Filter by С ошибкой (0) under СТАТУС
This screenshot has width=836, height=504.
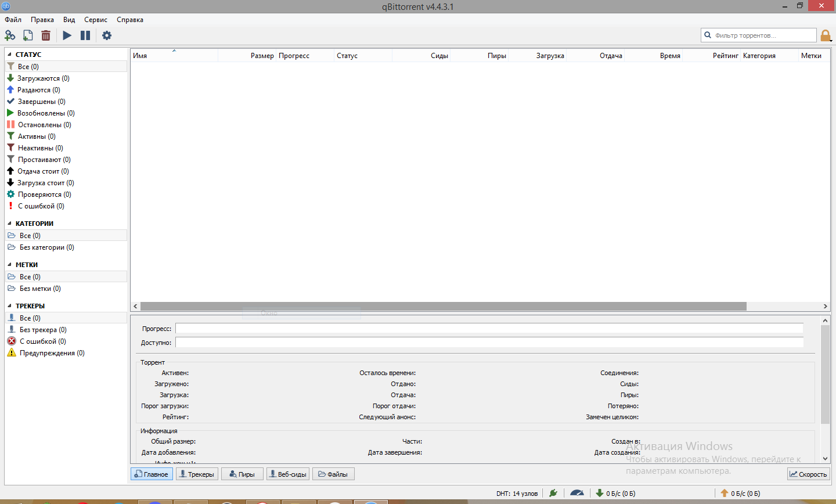[x=66, y=206]
